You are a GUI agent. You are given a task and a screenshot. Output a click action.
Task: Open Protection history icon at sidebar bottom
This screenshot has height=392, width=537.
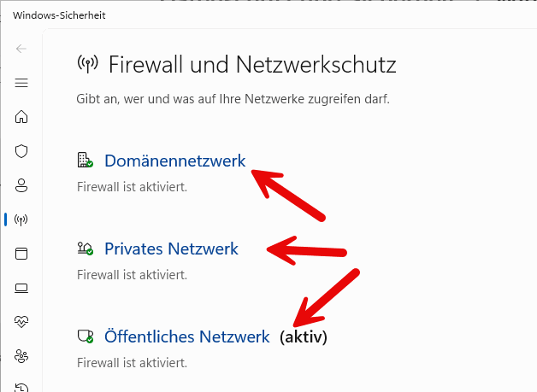pos(21,386)
